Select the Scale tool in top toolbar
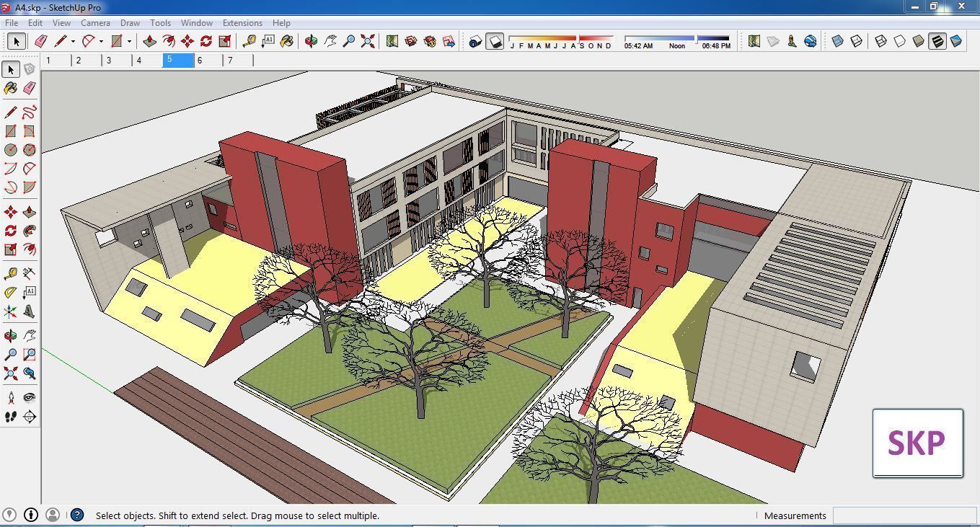Image resolution: width=980 pixels, height=527 pixels. pyautogui.click(x=225, y=41)
